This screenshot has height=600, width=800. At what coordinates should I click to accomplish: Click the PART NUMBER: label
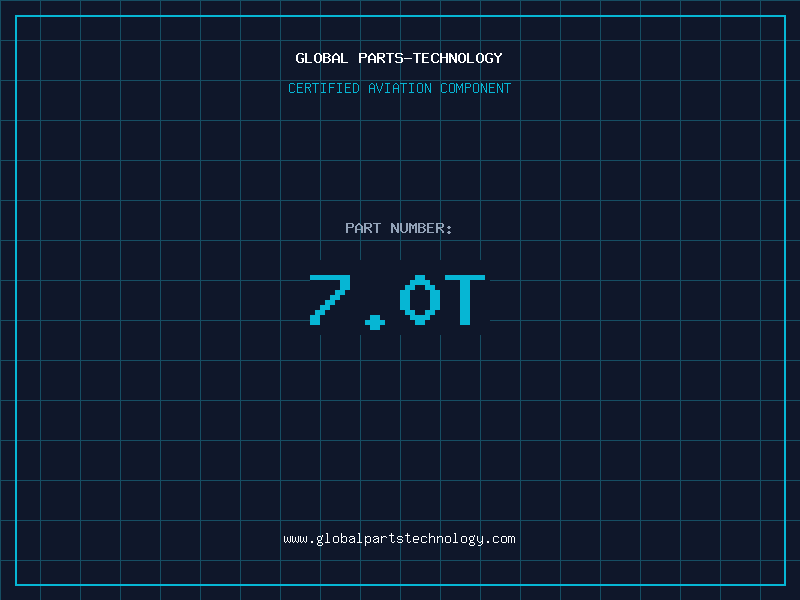click(398, 228)
